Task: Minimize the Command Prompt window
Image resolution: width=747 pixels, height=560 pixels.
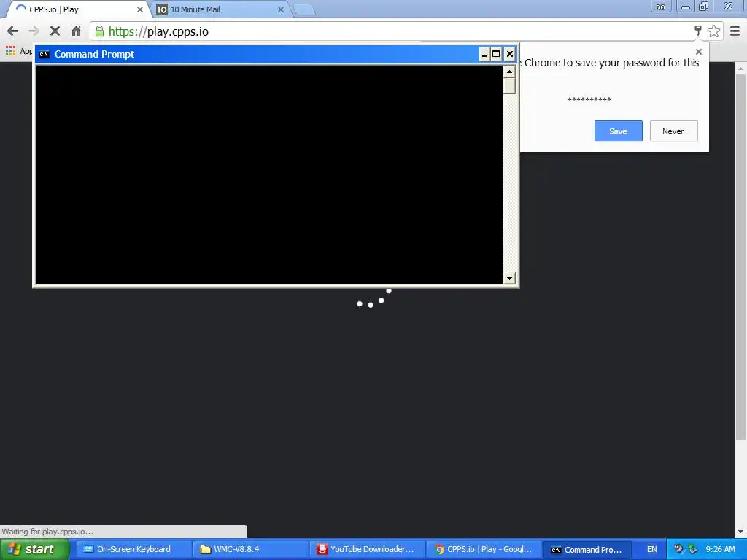Action: [484, 54]
